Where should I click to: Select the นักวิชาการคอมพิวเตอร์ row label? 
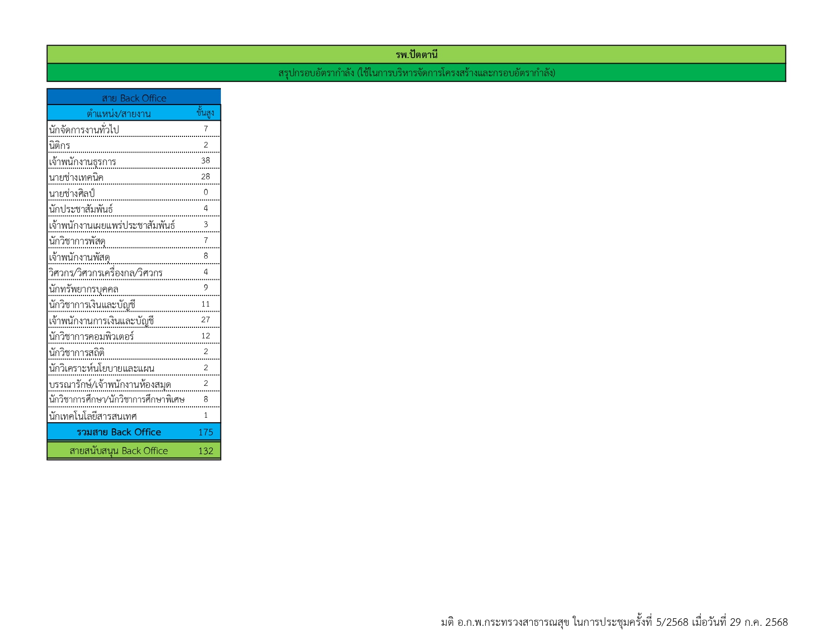91,337
